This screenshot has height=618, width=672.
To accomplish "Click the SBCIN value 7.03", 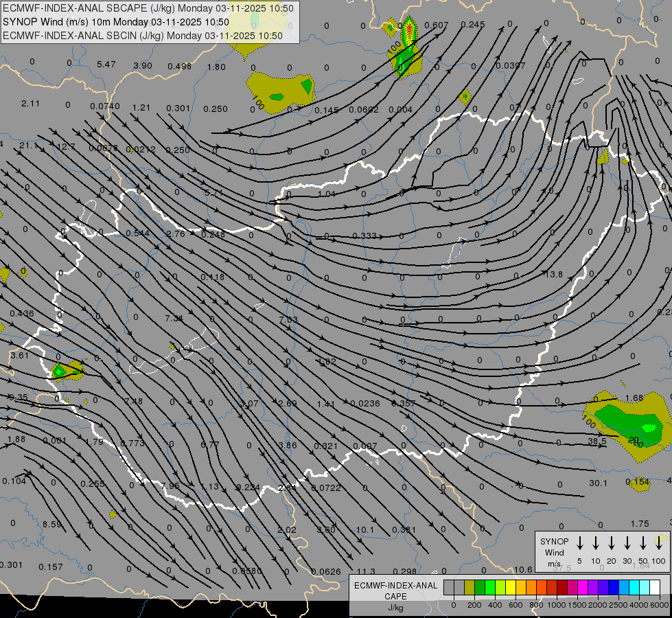I will [x=288, y=319].
